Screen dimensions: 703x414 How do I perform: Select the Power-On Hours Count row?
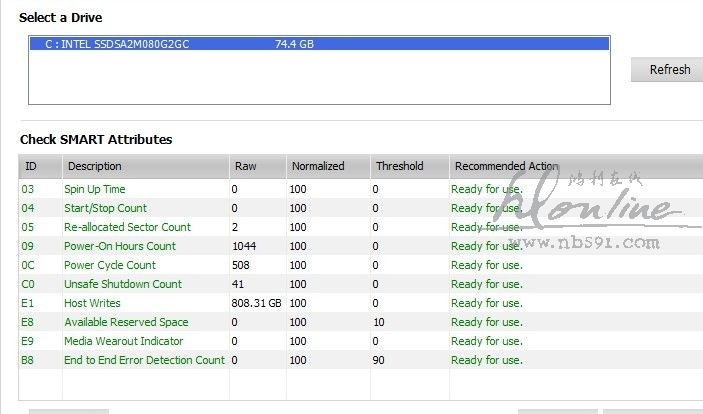click(x=119, y=246)
